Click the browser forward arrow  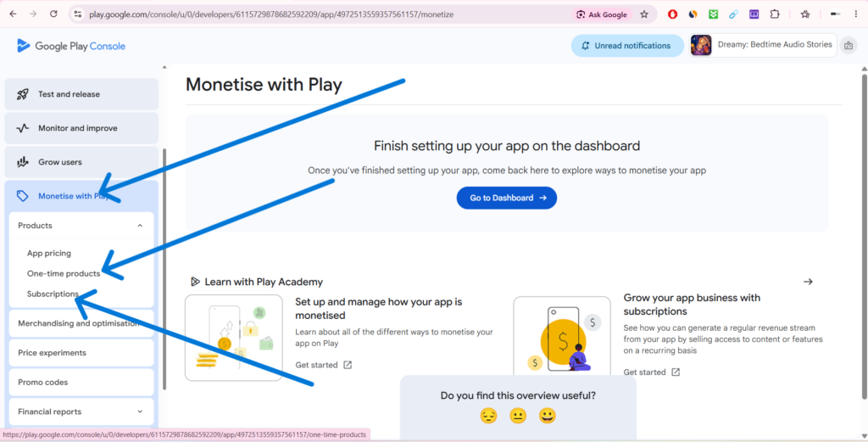point(33,14)
